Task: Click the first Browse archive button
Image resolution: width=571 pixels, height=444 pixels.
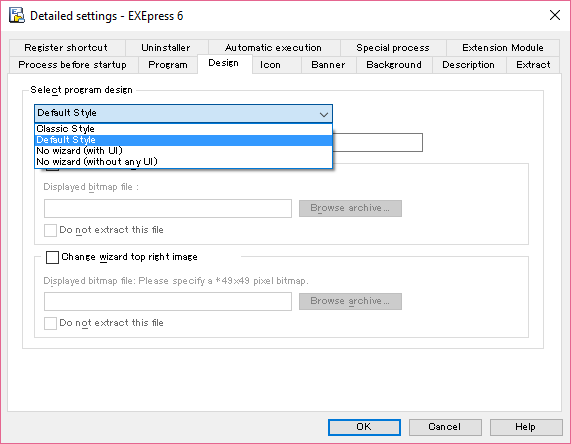Action: (350, 208)
